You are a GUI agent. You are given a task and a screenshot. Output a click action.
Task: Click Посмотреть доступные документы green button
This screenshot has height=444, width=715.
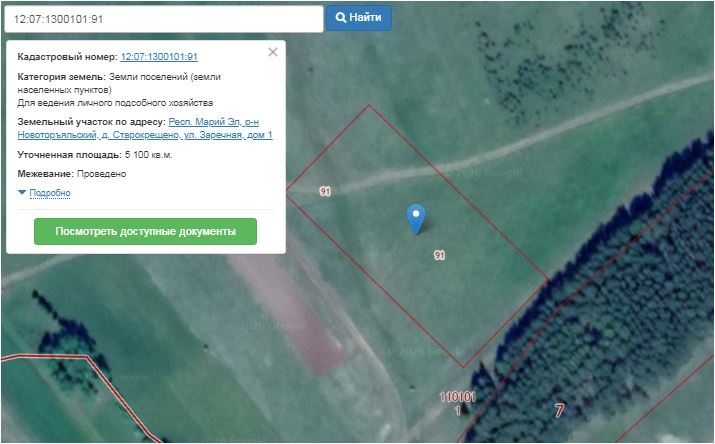click(x=145, y=231)
